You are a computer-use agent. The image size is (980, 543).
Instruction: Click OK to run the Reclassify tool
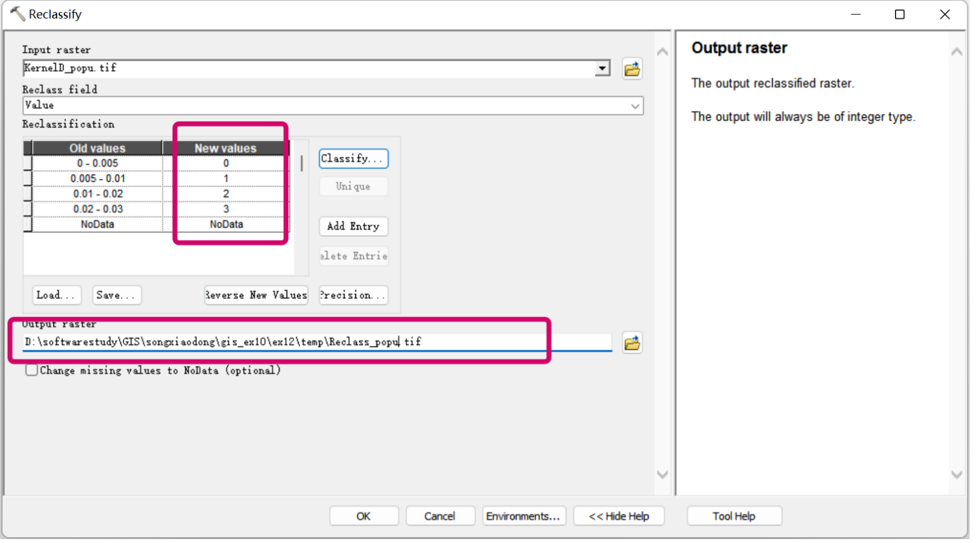click(x=363, y=515)
